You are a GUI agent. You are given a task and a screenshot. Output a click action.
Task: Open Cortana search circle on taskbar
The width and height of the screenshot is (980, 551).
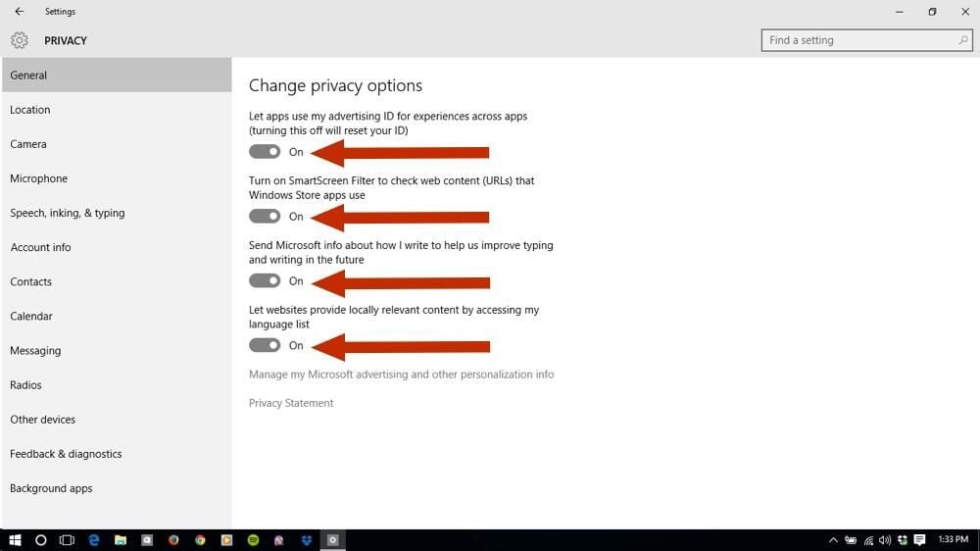click(x=40, y=540)
